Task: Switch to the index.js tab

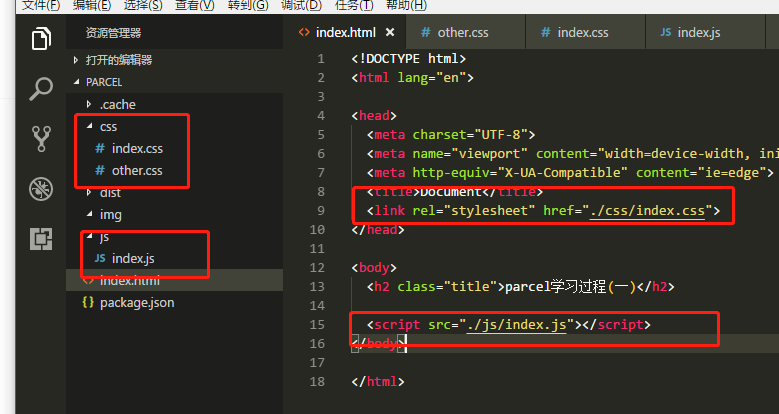Action: pos(705,33)
